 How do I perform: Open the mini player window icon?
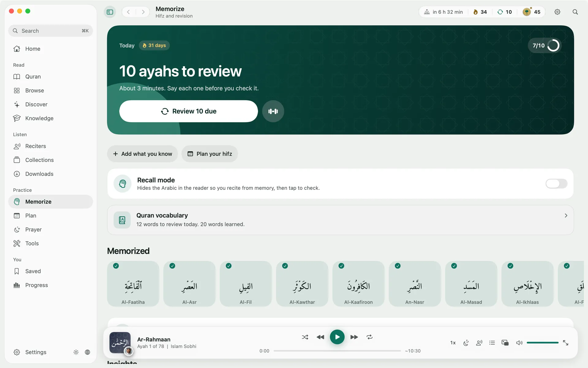click(x=505, y=343)
